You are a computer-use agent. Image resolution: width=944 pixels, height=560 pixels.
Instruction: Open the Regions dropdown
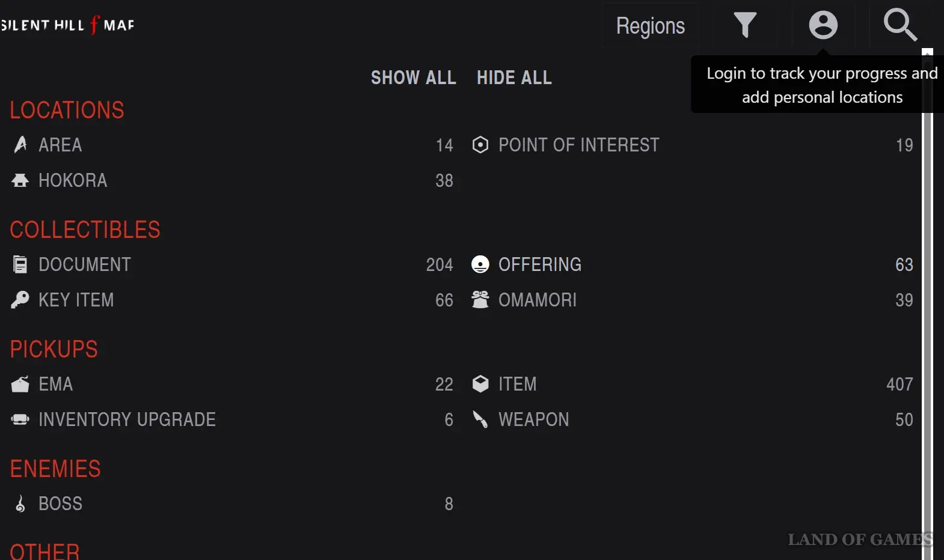pos(651,26)
